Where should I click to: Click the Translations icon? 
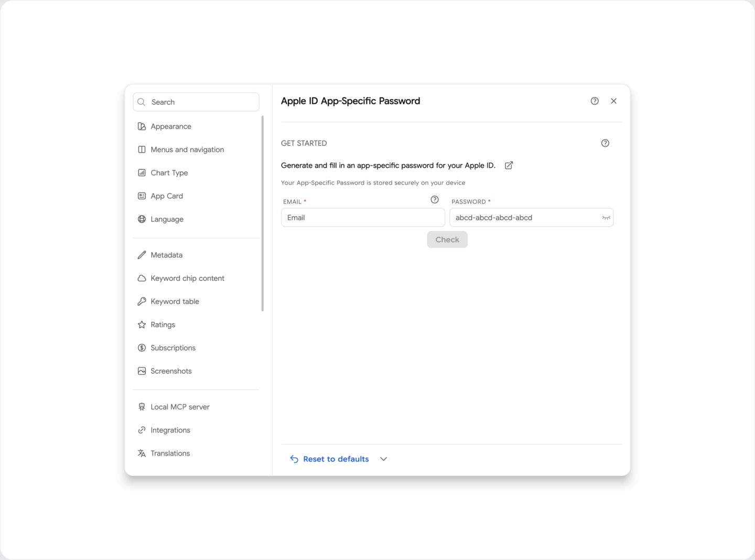point(142,453)
